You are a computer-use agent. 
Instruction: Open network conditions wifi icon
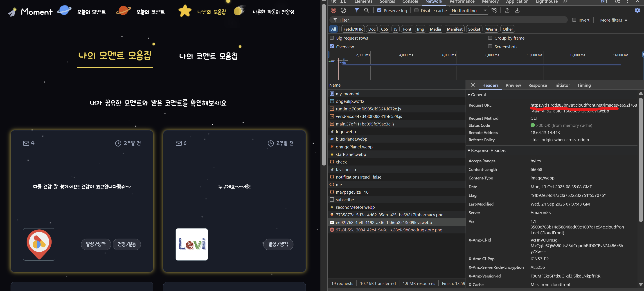pos(494,10)
